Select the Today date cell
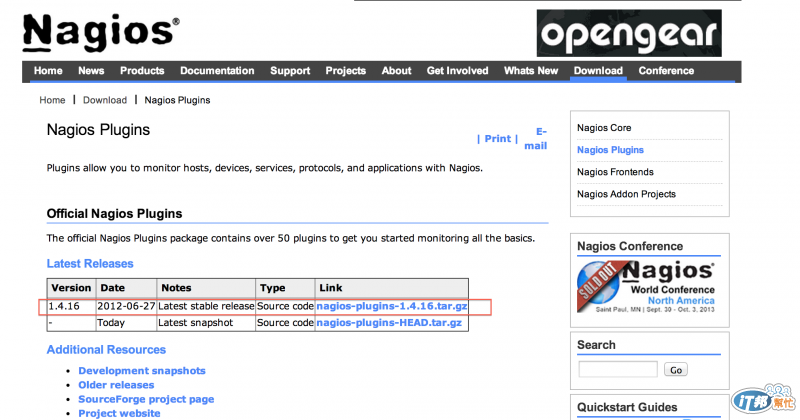The height and width of the screenshot is (420, 800). [126, 323]
